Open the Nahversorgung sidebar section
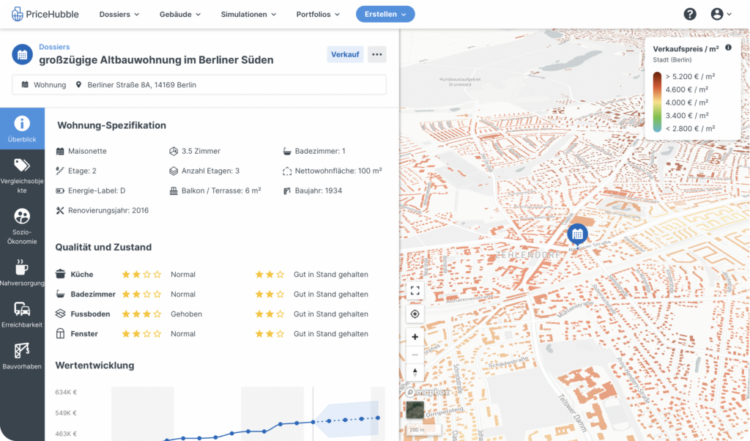750x441 pixels. [x=21, y=274]
